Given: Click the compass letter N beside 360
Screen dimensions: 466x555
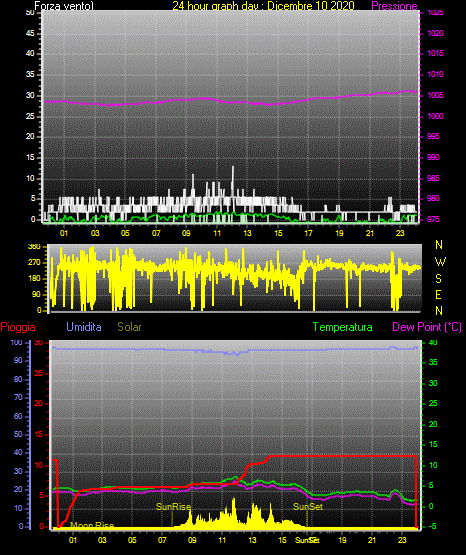Looking at the screenshot, I should click(439, 245).
